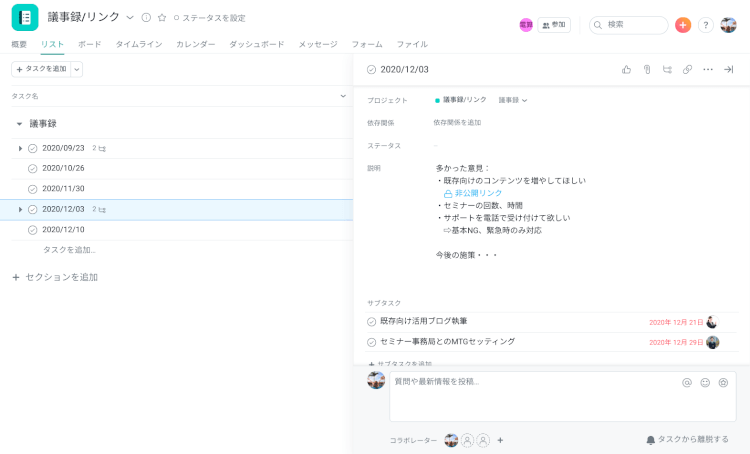Check off the 2020/12/10 task

(x=32, y=230)
